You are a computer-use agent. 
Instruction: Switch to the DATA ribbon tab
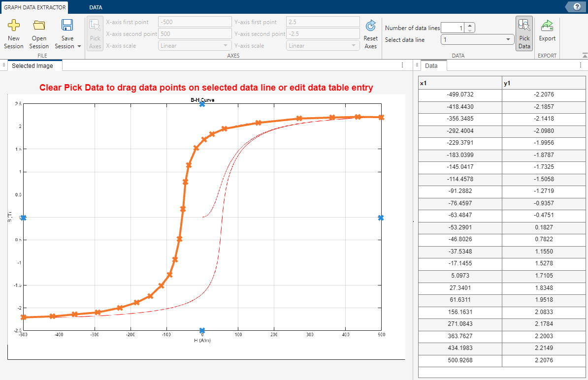click(96, 7)
